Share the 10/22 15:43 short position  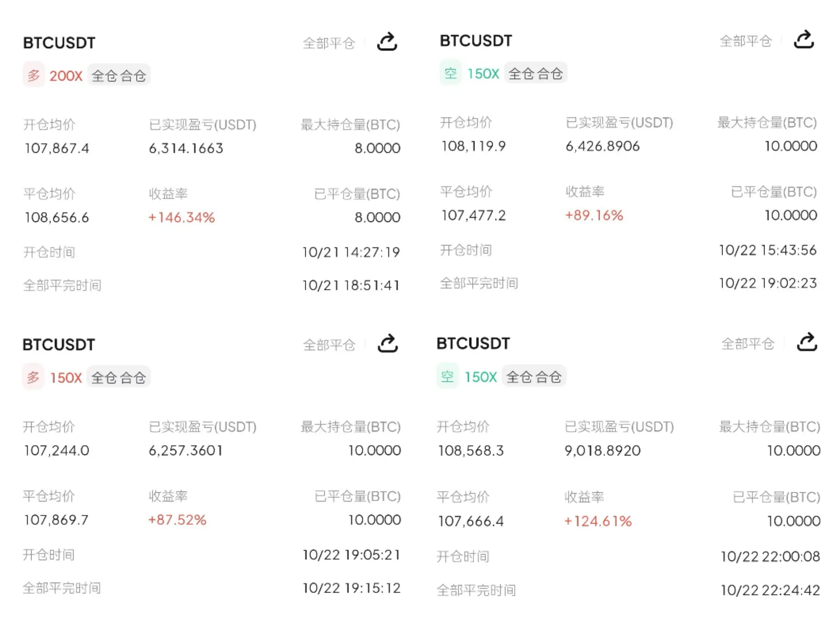[803, 40]
